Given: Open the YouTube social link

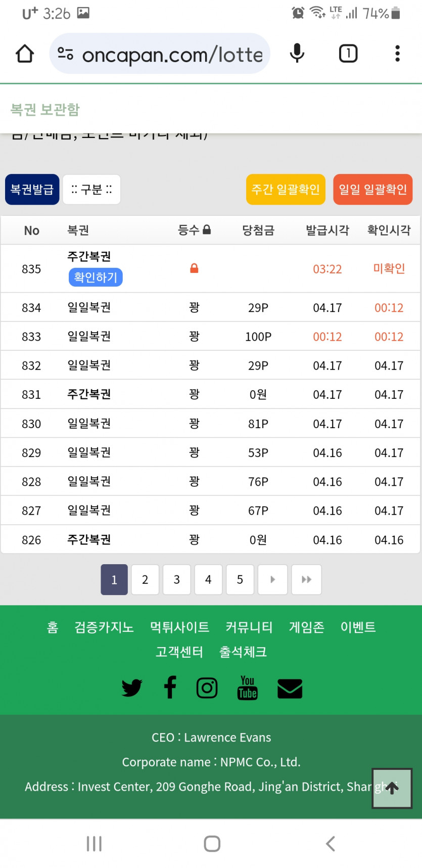Looking at the screenshot, I should pyautogui.click(x=247, y=688).
